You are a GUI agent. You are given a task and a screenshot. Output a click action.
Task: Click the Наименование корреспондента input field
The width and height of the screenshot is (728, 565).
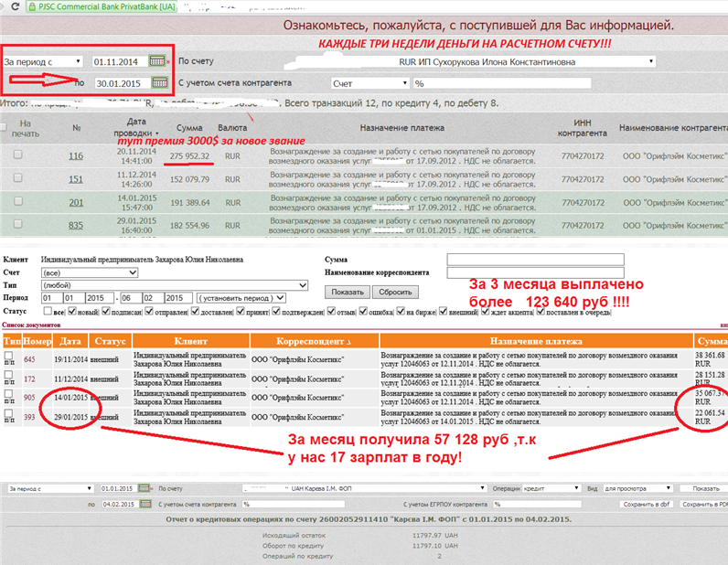point(535,272)
